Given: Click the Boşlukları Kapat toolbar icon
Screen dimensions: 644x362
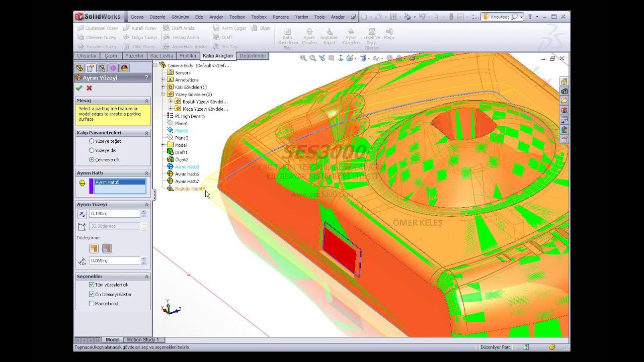Looking at the screenshot, I should 329,36.
